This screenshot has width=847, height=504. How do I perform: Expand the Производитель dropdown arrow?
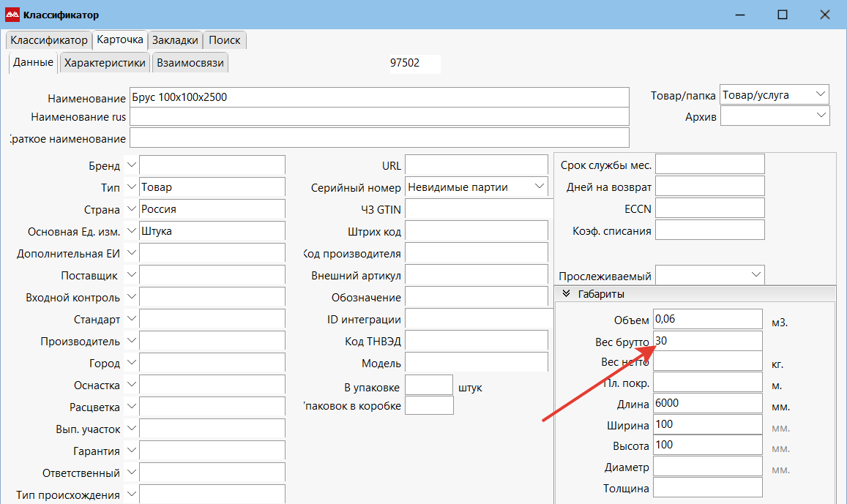(131, 341)
